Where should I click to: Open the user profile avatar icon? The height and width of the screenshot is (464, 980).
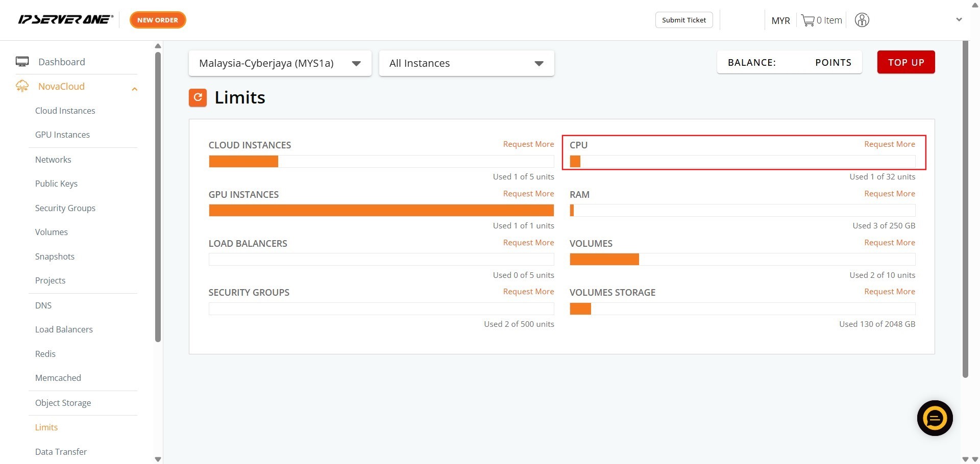tap(862, 20)
